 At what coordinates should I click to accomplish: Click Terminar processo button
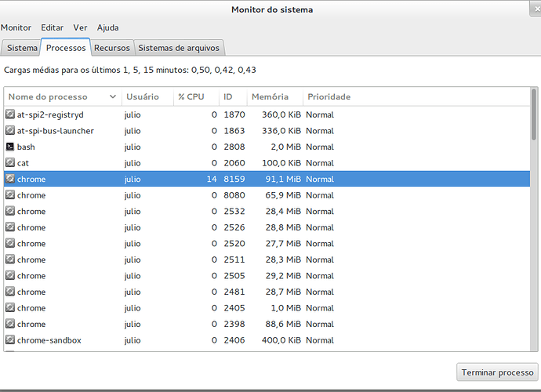[497, 372]
